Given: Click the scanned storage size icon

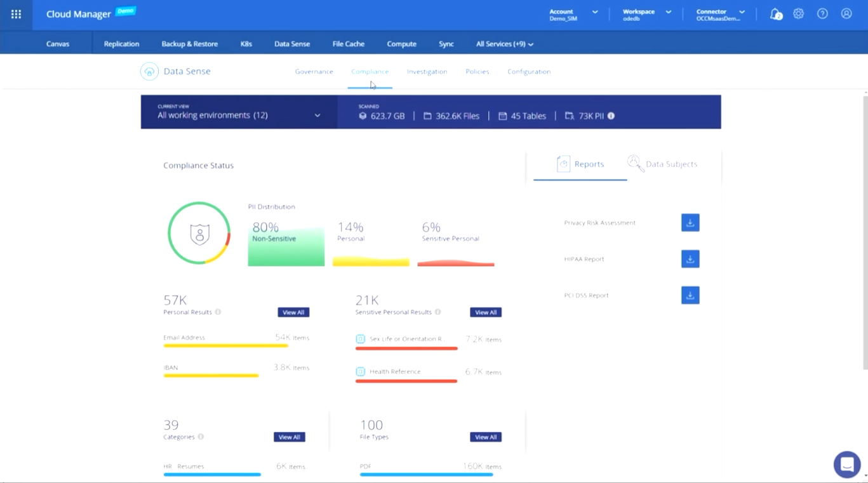Looking at the screenshot, I should click(x=363, y=116).
